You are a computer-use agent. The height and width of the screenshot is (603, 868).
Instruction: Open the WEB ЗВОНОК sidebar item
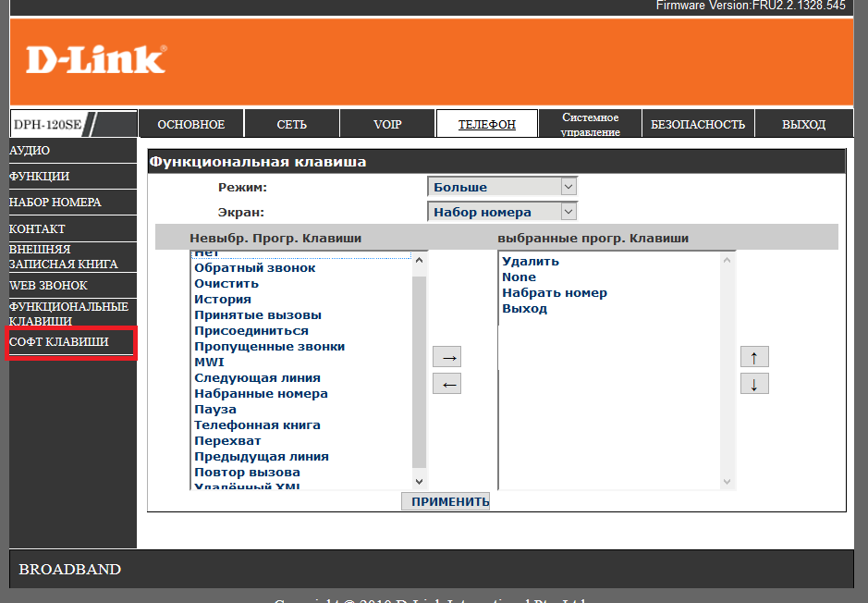(48, 286)
